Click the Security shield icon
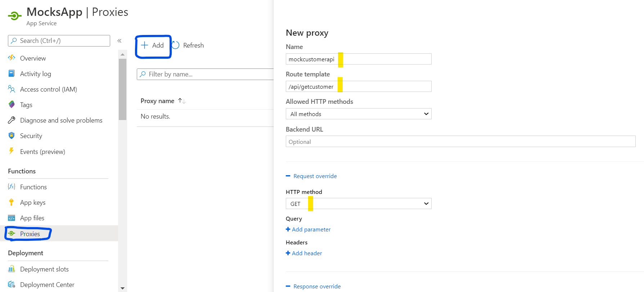This screenshot has width=644, height=292. tap(12, 136)
